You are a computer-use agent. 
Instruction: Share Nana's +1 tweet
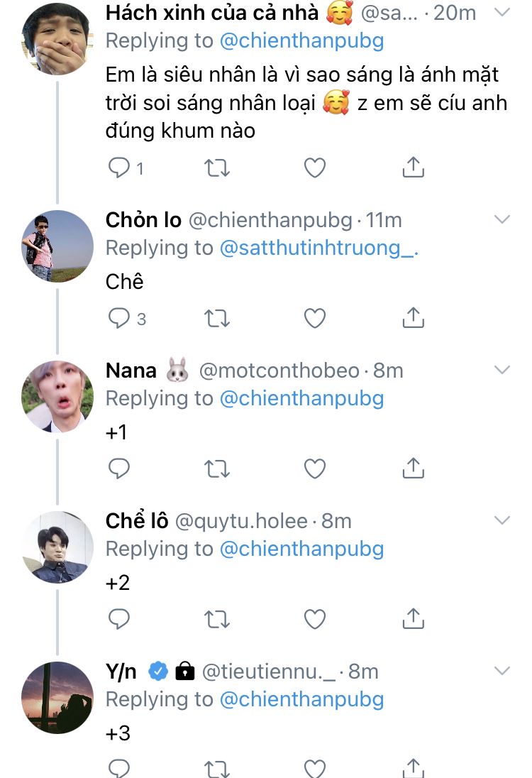tap(413, 469)
